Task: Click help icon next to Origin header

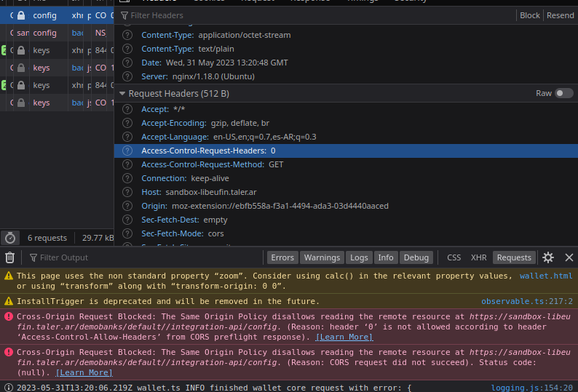Action: tap(127, 206)
